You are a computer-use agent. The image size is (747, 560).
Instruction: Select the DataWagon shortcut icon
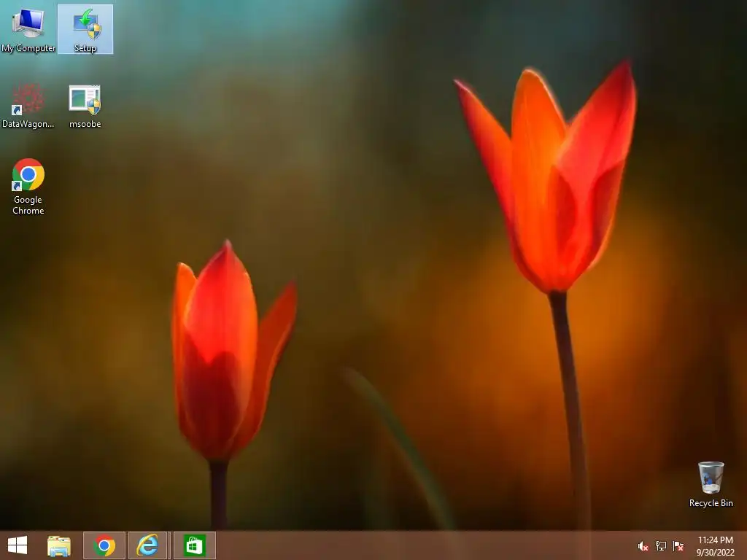(x=28, y=106)
